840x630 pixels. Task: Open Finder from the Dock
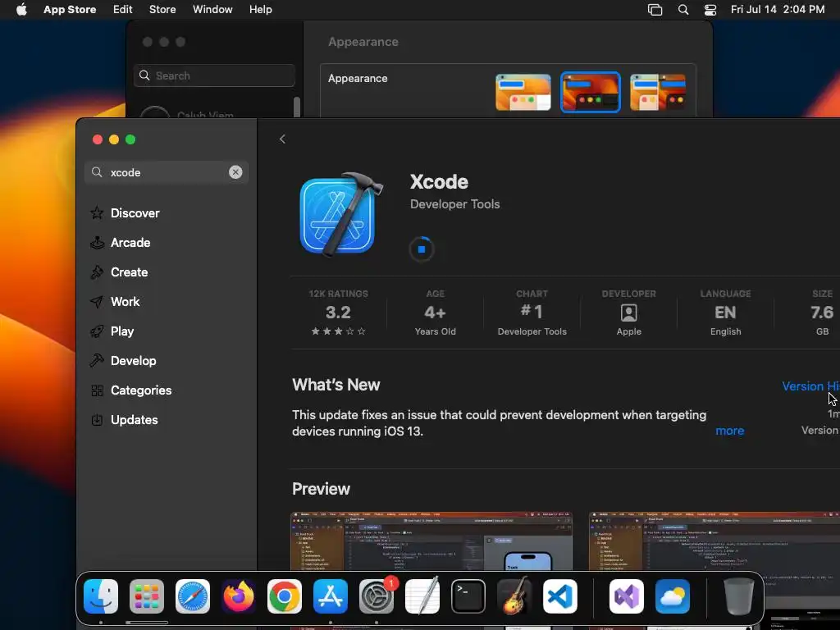[x=101, y=596]
